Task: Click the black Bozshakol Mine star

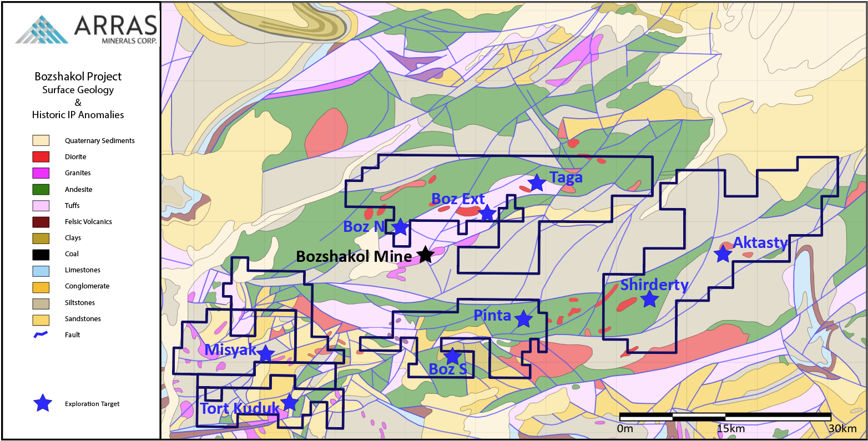Action: pos(425,255)
